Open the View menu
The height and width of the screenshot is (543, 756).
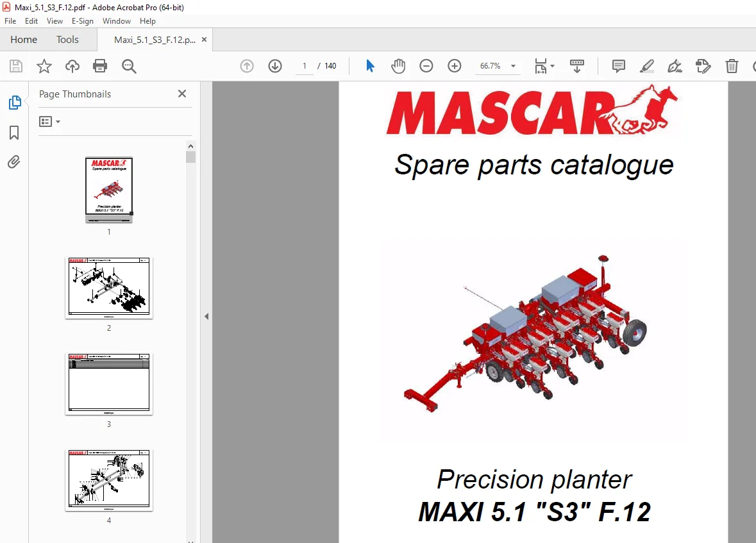coord(55,21)
